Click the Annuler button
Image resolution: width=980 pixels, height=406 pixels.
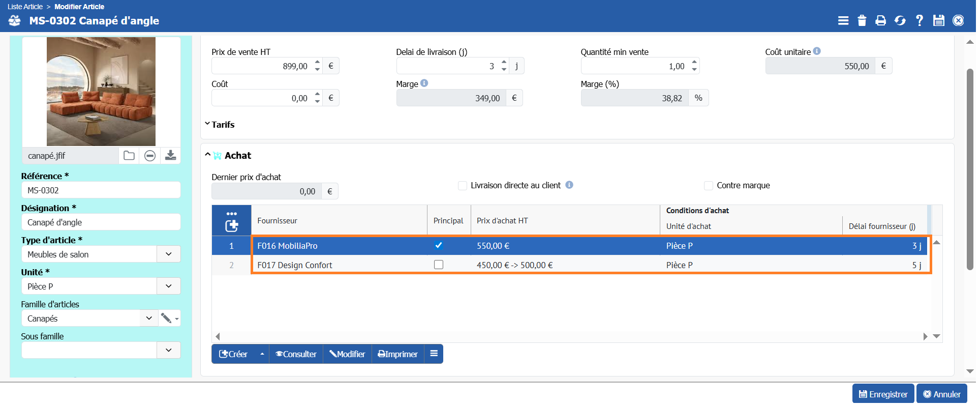pos(941,394)
